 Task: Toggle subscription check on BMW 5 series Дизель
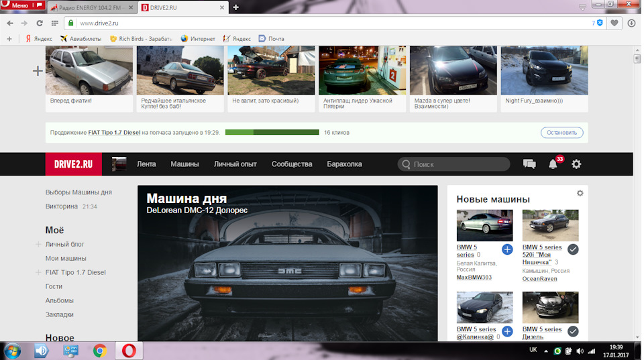(x=573, y=331)
